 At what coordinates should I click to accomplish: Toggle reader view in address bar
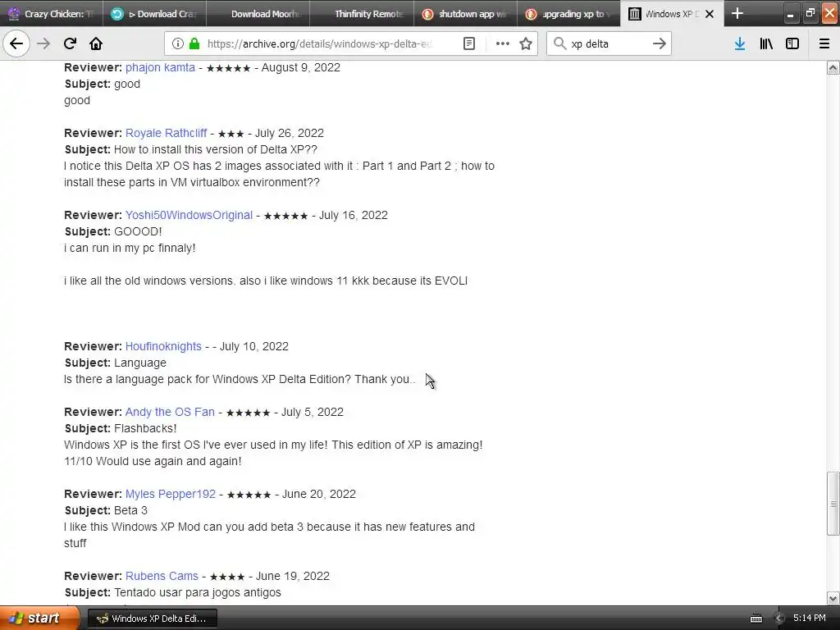468,43
